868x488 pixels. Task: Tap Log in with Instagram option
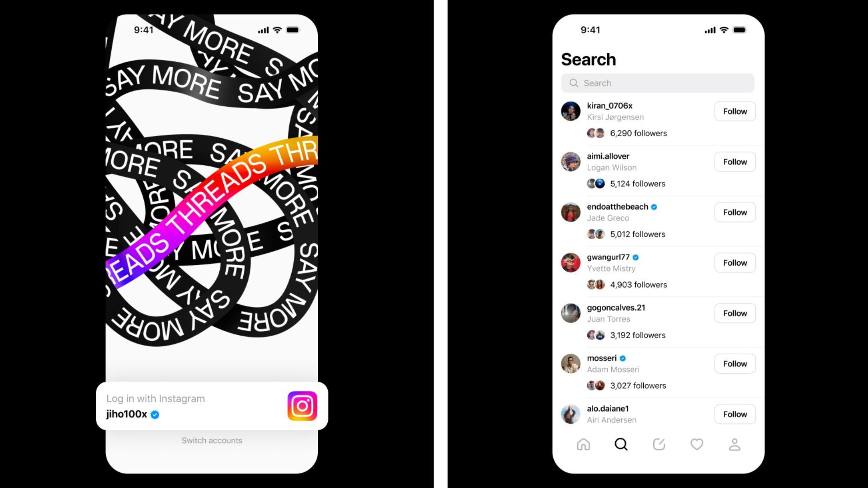212,406
